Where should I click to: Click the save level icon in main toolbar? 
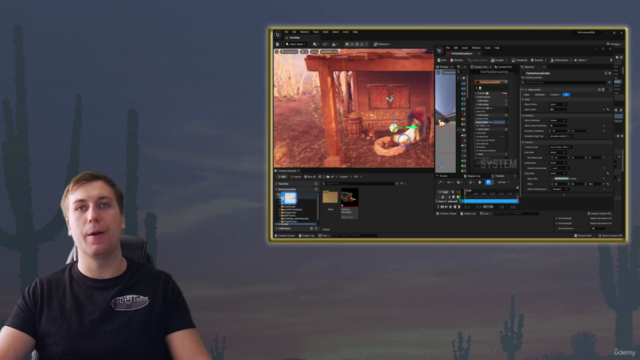click(x=278, y=44)
